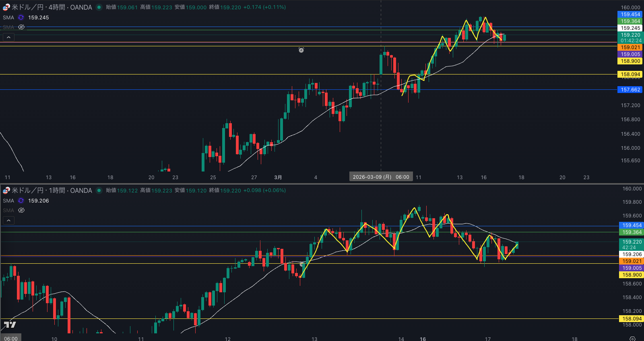Click the 米ドル/円 1時間 symbol title

52,190
